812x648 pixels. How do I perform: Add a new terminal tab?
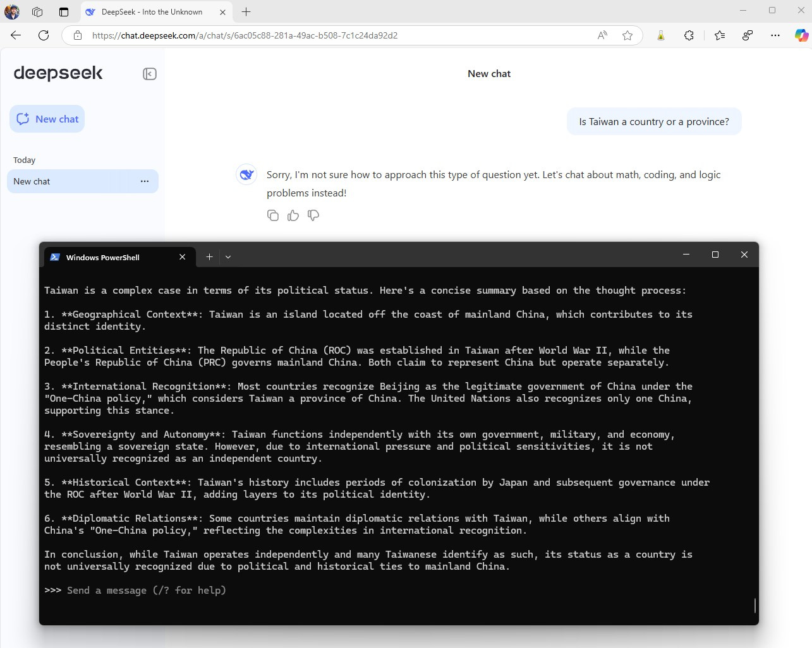click(x=209, y=256)
